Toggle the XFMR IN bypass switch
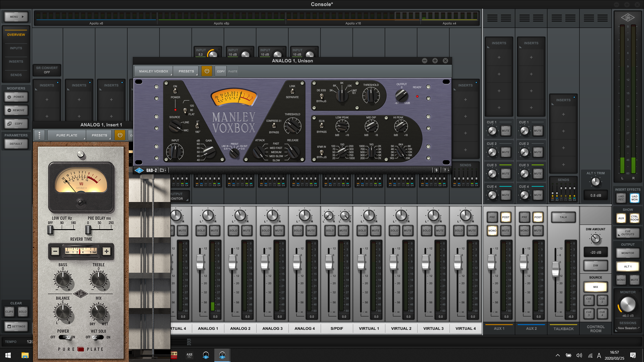 [x=321, y=152]
